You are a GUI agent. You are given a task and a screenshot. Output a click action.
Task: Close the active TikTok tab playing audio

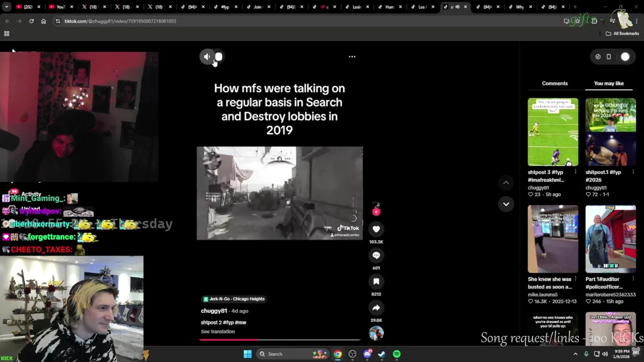[465, 7]
